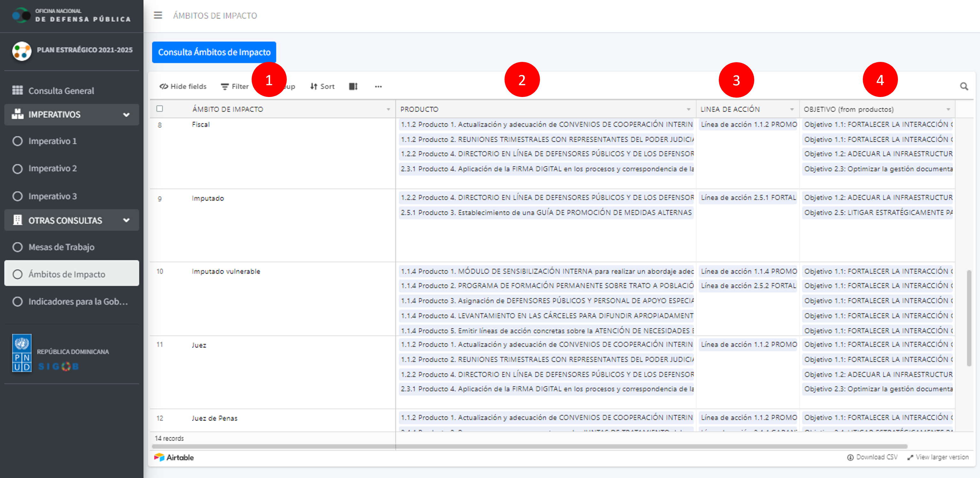Click Línea de acción 2.5.2 FORTAL tag
This screenshot has width=980, height=478.
[748, 286]
